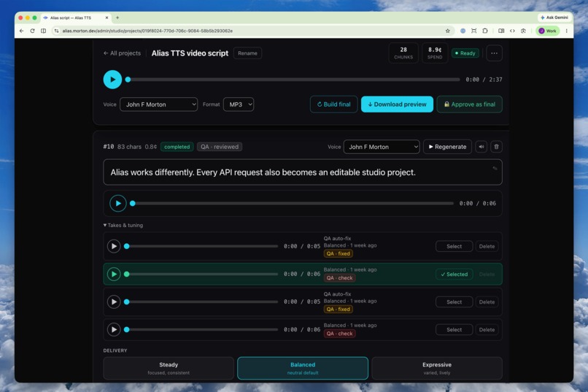Click the site info icon in address bar
Image resolution: width=588 pixels, height=392 pixels.
(56, 31)
